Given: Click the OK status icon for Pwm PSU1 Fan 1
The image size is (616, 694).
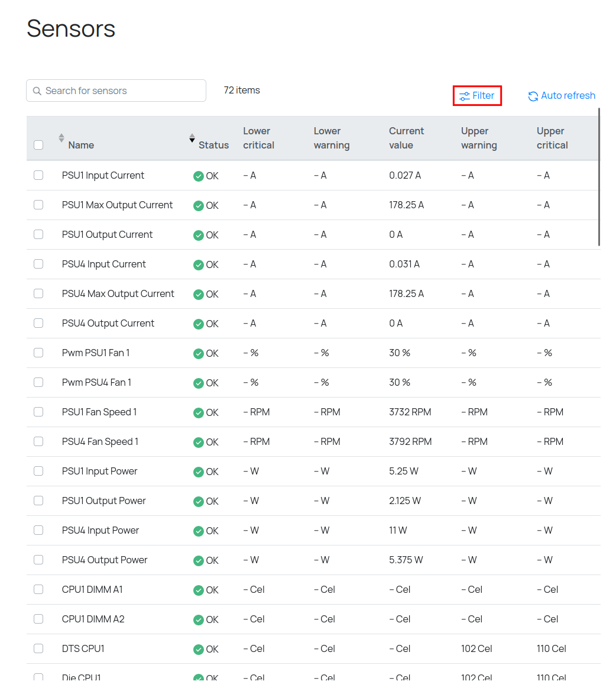Looking at the screenshot, I should click(199, 353).
